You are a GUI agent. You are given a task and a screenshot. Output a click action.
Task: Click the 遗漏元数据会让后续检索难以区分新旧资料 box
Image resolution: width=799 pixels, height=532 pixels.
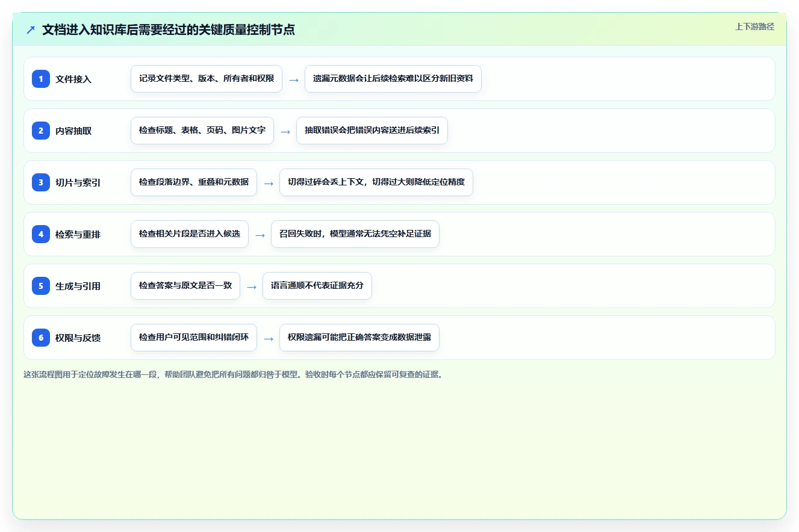pos(393,79)
